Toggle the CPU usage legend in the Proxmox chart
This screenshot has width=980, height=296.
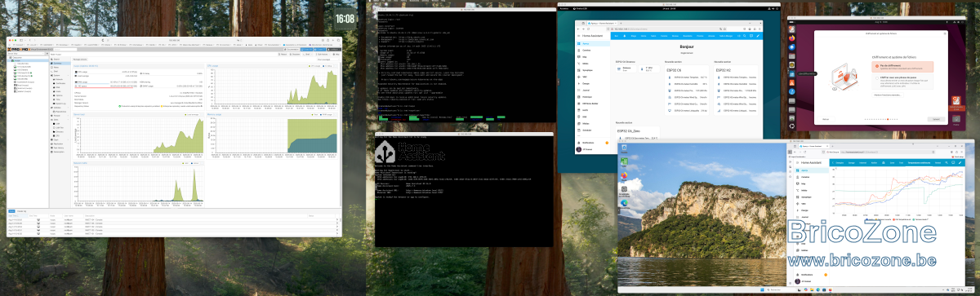[315, 66]
